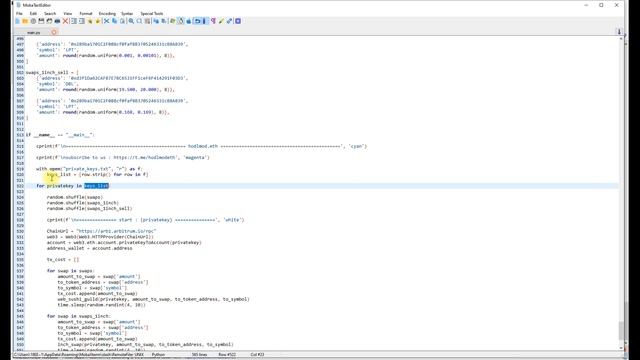The width and height of the screenshot is (640, 360).
Task: Click the ChainUrl assignment line
Action: 101,231
